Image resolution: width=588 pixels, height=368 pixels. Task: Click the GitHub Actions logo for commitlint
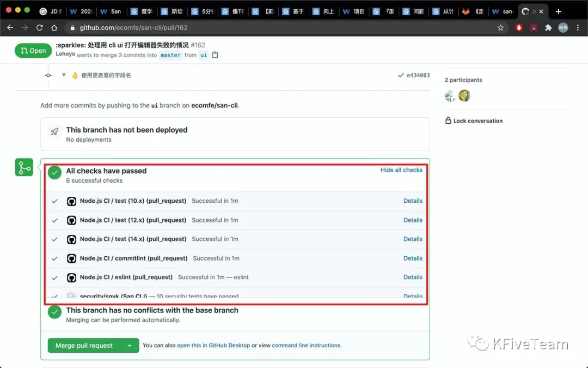coord(71,258)
